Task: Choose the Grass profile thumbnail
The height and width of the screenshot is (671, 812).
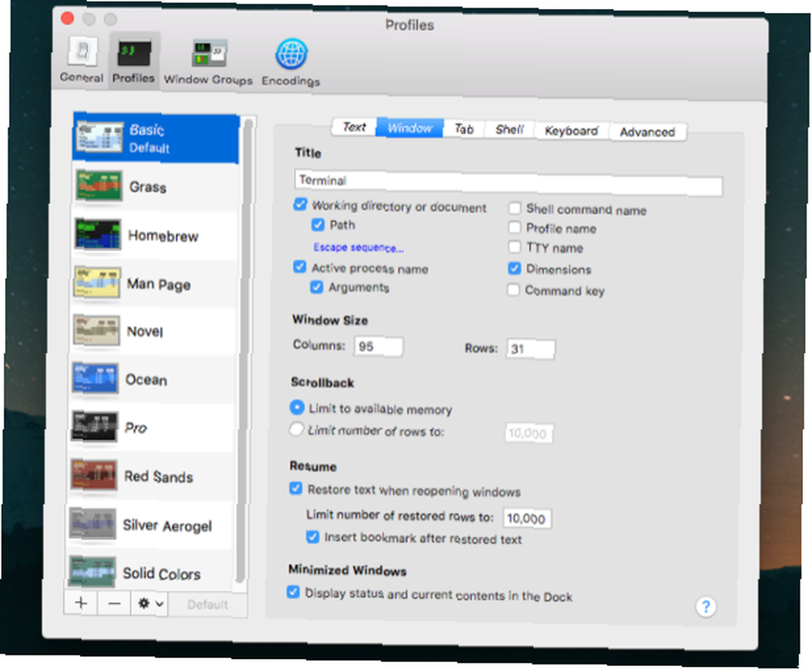Action: pos(99,185)
